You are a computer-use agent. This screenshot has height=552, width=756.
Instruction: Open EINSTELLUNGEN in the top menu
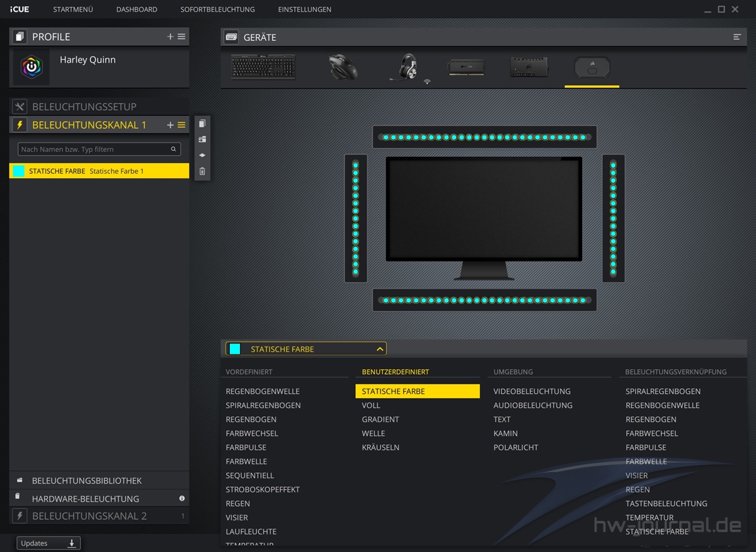305,9
